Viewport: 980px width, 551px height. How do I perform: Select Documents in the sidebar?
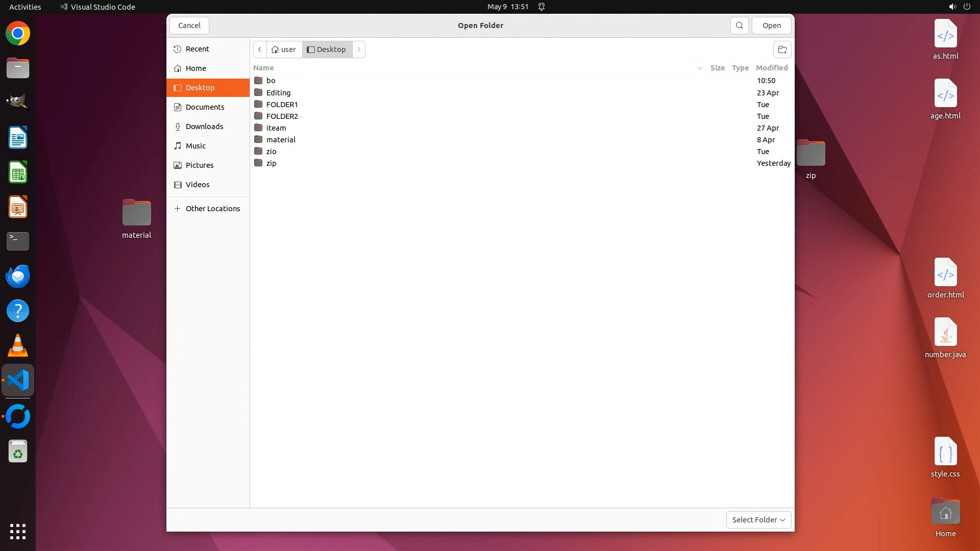205,107
